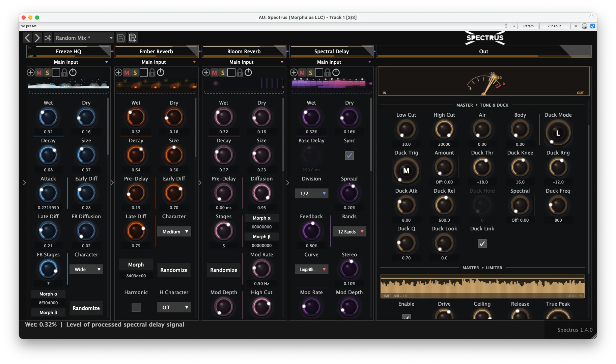Viewport: 616px width, 364px height.
Task: Solo the Freeze HQ module
Action: click(x=48, y=72)
